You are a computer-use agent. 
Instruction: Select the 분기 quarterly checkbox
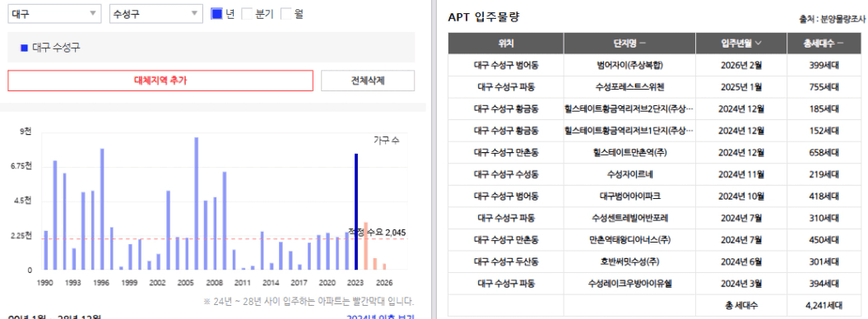point(247,14)
